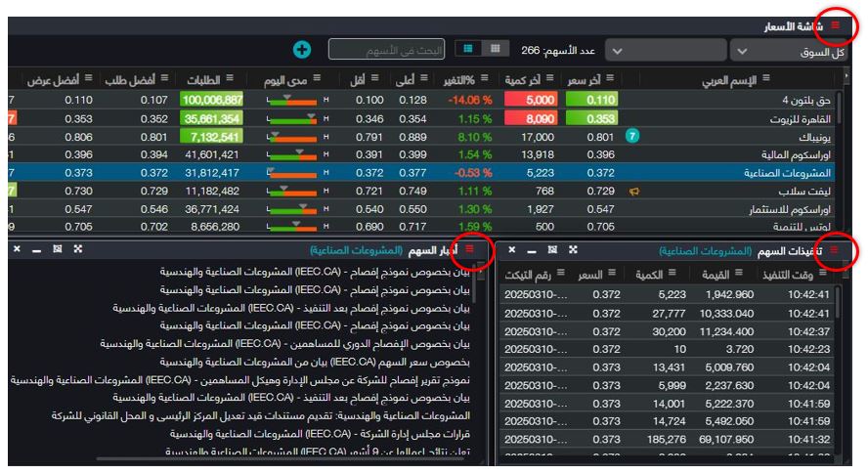Open the كل السوق market dropdown
Screen dimensions: 868x474
[789, 51]
